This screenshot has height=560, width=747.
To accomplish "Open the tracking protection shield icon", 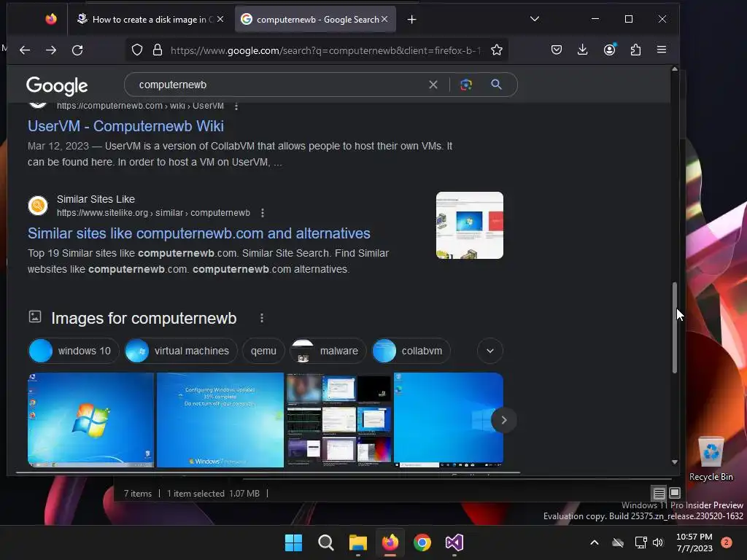I will tap(136, 50).
